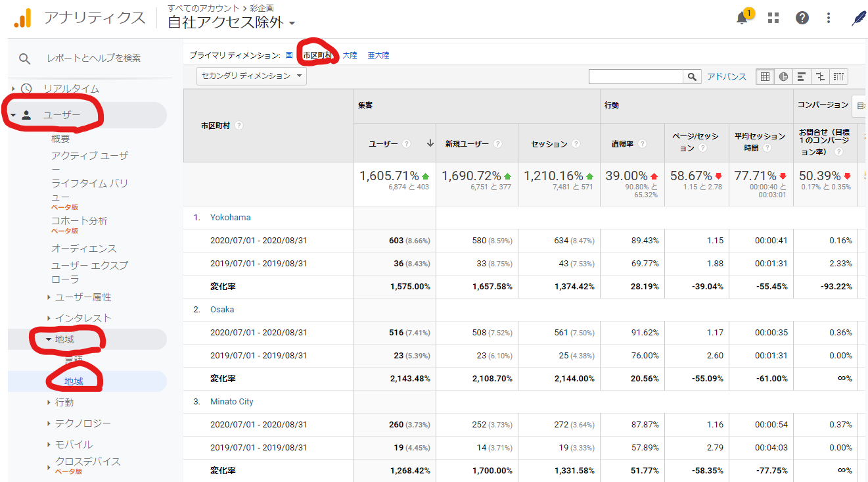Open 概要 under ユーザー
The image size is (868, 482).
point(60,139)
